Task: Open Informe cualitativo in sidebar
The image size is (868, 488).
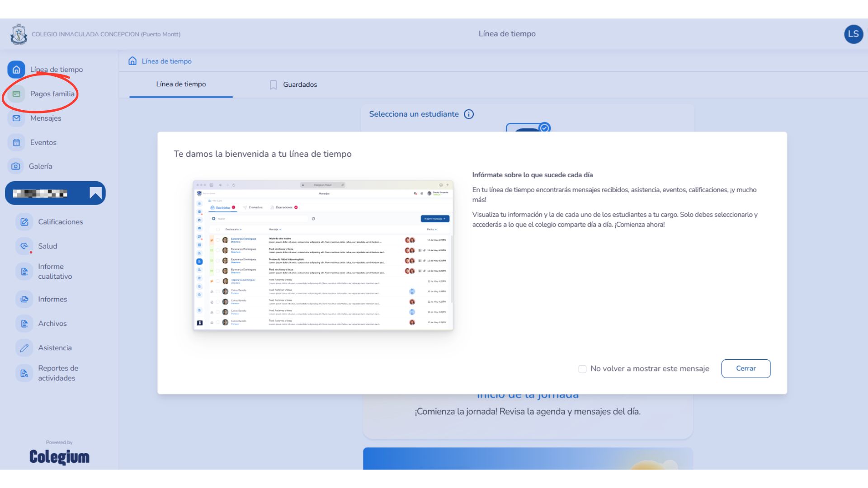Action: [55, 272]
